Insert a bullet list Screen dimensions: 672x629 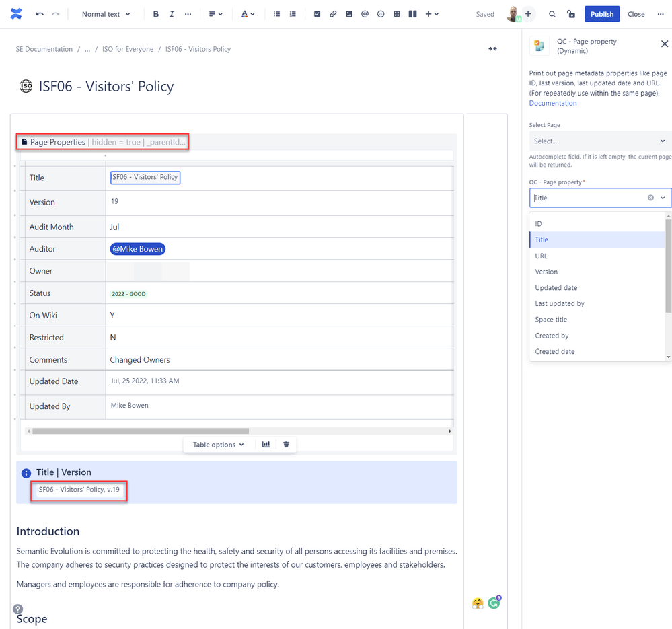click(277, 14)
